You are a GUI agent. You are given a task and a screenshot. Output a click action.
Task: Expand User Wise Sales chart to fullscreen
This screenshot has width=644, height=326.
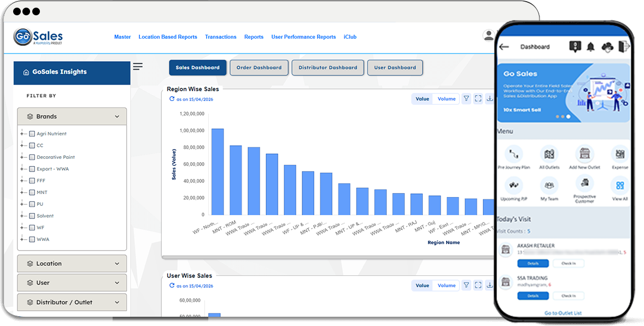(x=478, y=286)
